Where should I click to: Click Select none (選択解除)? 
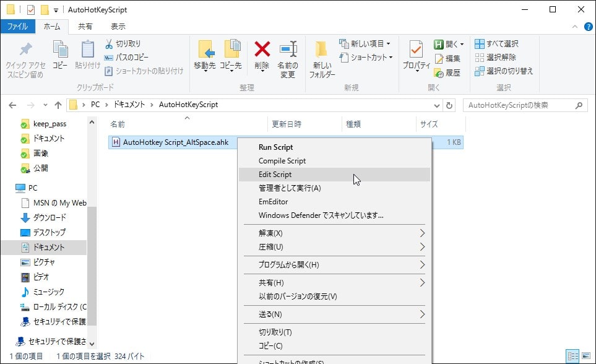coord(495,58)
